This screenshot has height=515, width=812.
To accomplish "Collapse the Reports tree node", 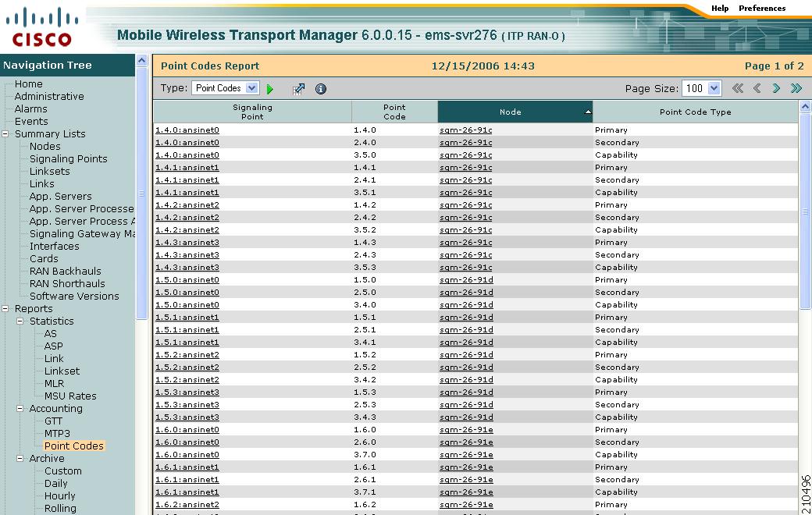I will click(x=5, y=309).
